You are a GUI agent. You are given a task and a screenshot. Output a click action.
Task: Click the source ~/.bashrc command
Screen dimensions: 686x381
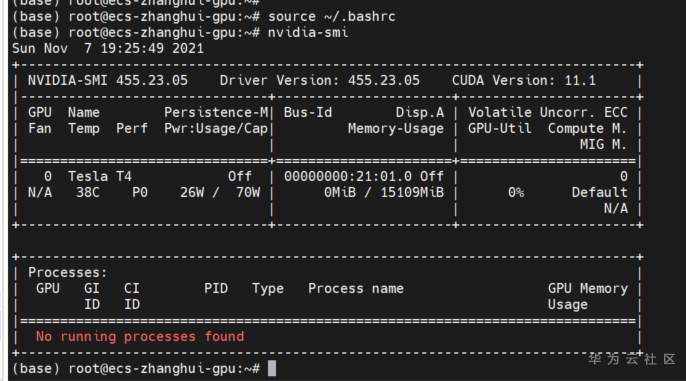[x=332, y=17]
